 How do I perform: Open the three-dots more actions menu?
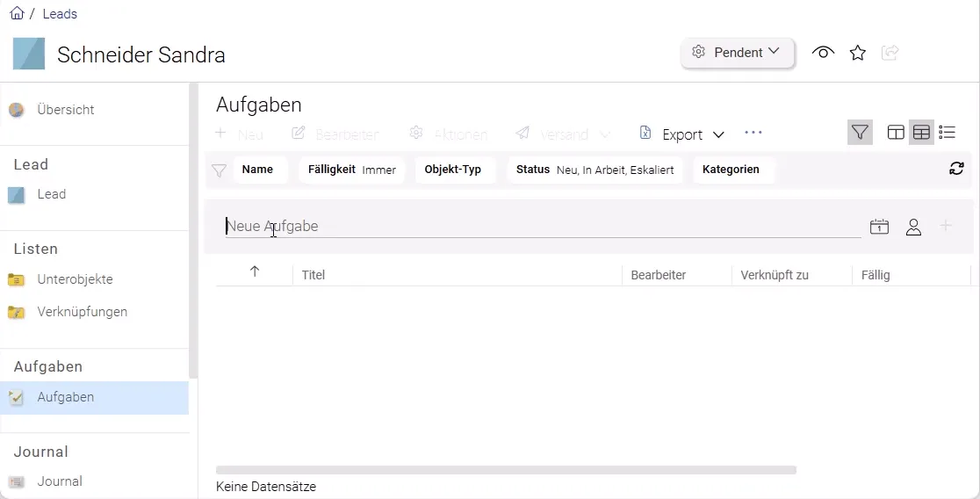753,133
